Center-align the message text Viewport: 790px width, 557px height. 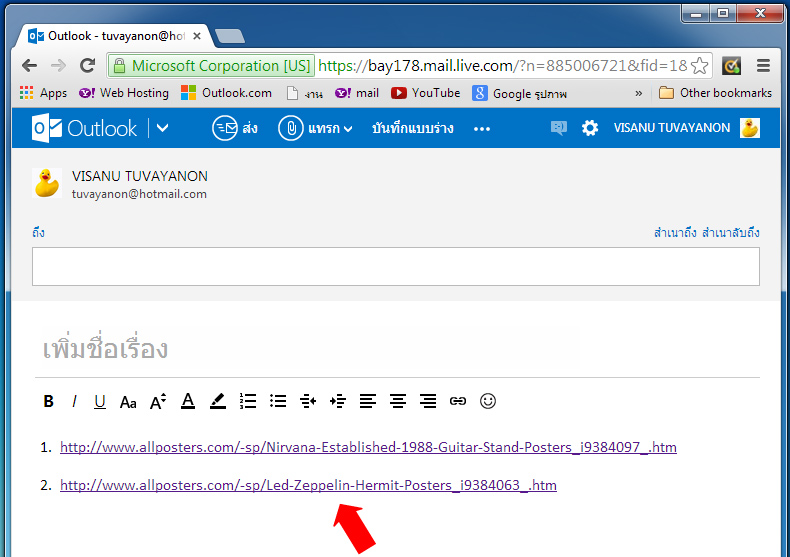tap(398, 401)
